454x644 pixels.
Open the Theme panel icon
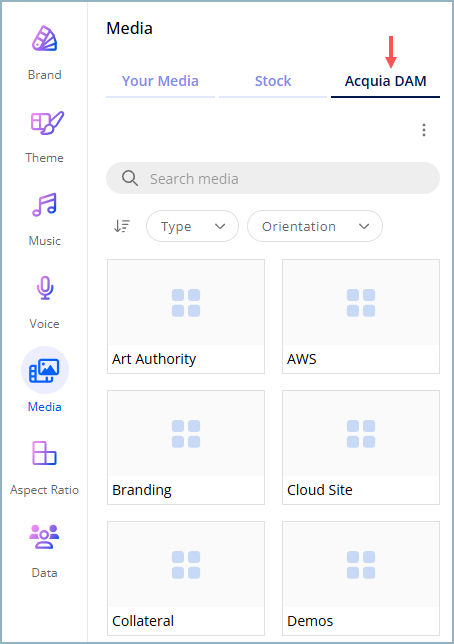pos(47,122)
